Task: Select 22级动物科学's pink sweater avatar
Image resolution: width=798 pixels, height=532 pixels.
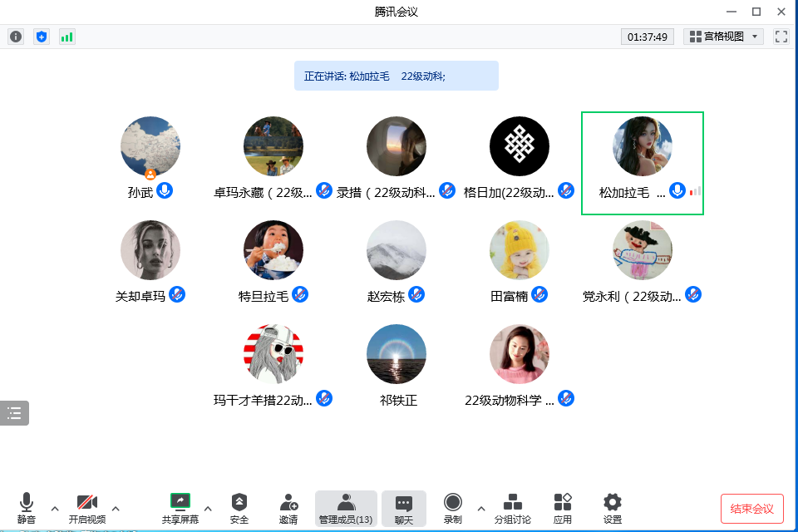Action: point(519,354)
